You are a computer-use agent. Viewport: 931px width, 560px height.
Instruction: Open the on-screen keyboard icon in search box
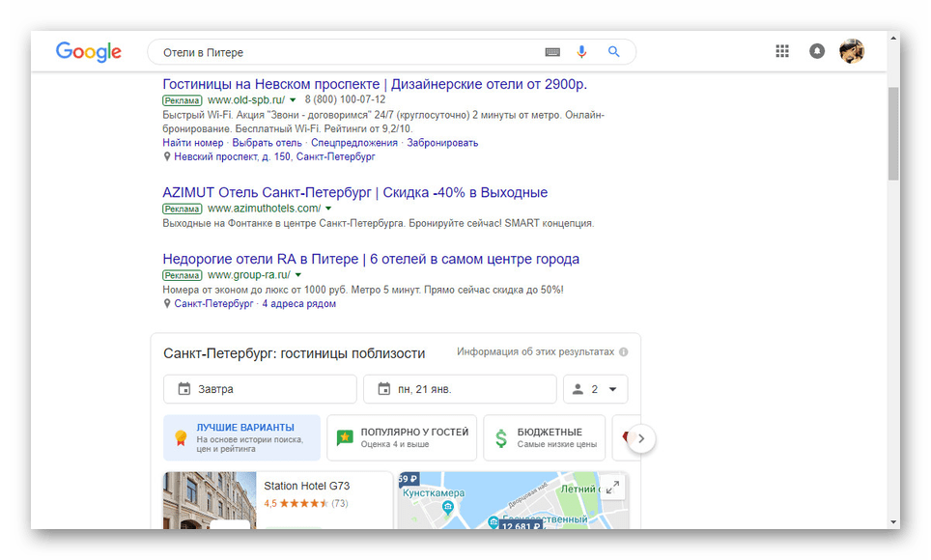(552, 52)
